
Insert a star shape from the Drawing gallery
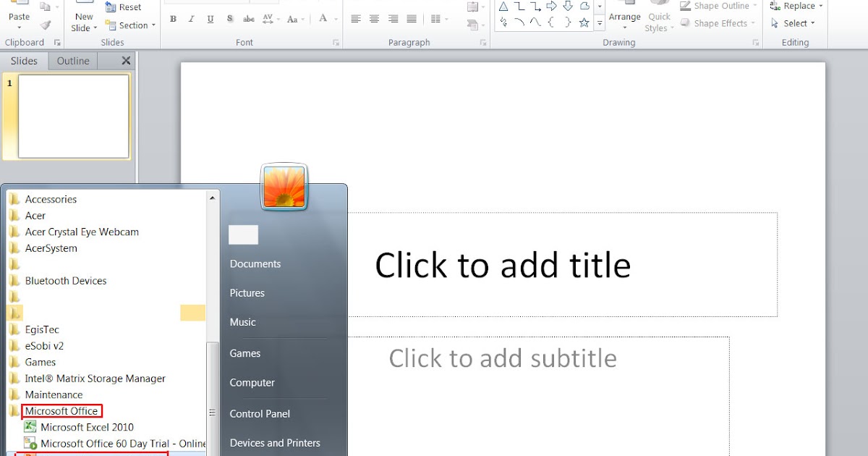(x=584, y=22)
